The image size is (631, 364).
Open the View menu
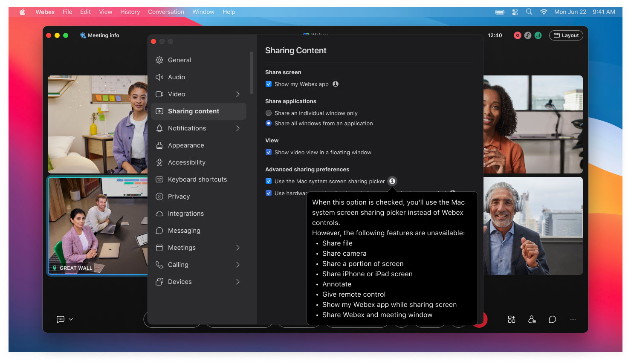click(x=106, y=12)
